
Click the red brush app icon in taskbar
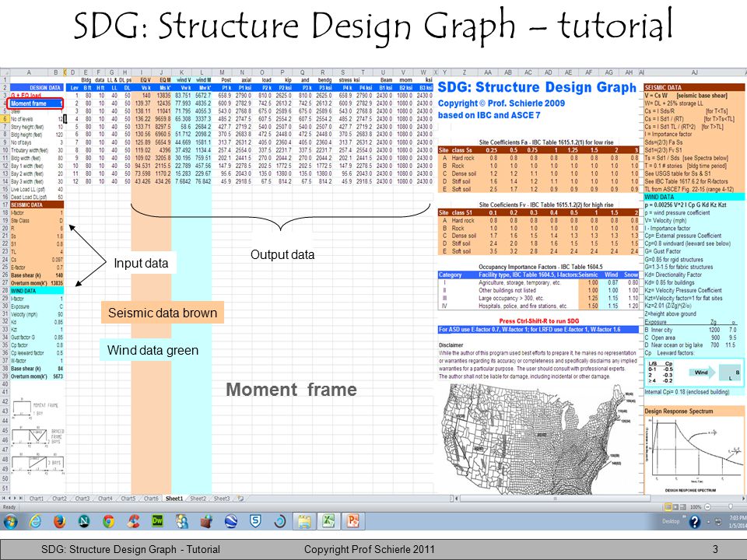pyautogui.click(x=133, y=522)
